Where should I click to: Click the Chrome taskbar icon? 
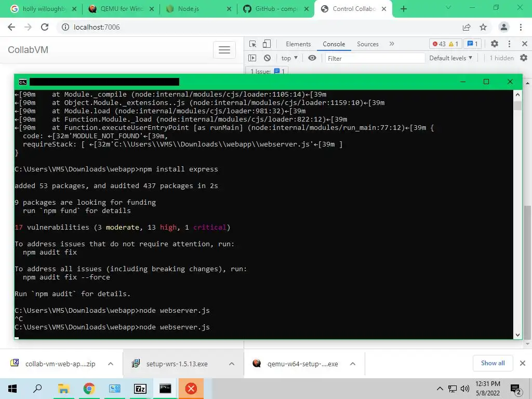pyautogui.click(x=89, y=389)
